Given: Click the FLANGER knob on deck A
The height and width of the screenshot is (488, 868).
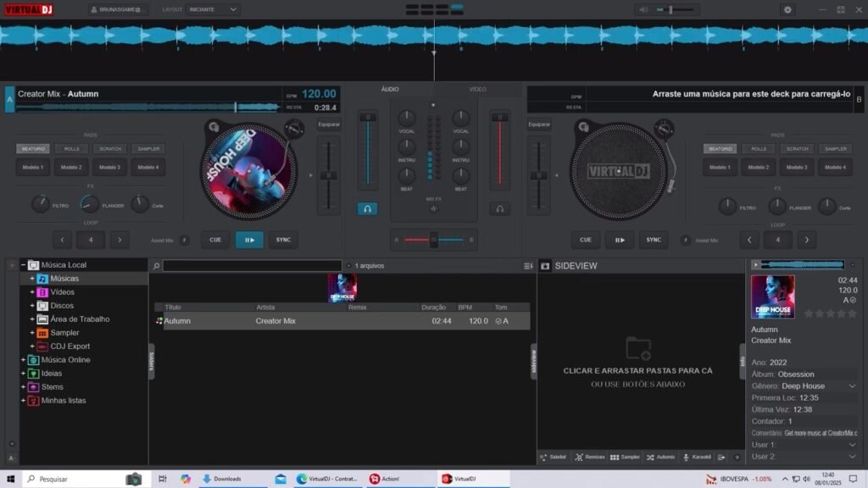Looking at the screenshot, I should click(x=89, y=204).
